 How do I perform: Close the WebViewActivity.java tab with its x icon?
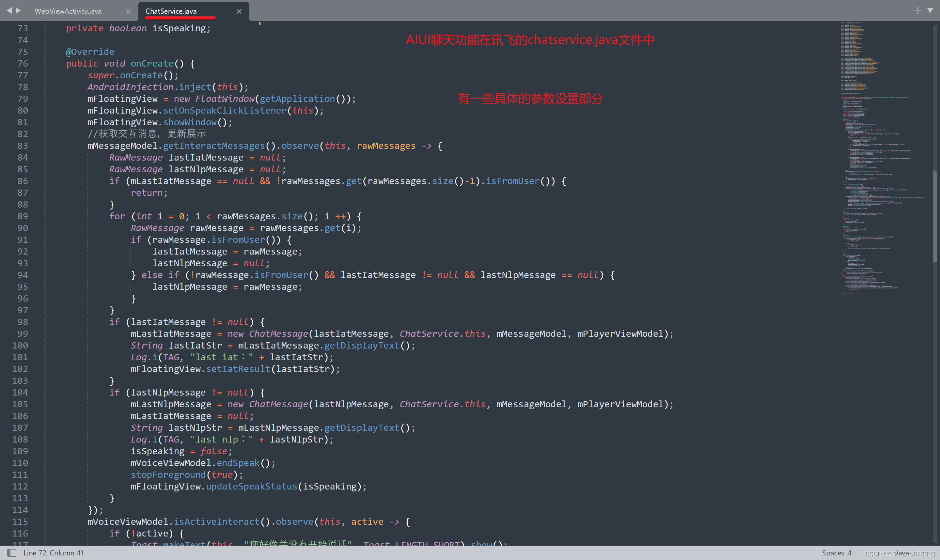point(128,12)
